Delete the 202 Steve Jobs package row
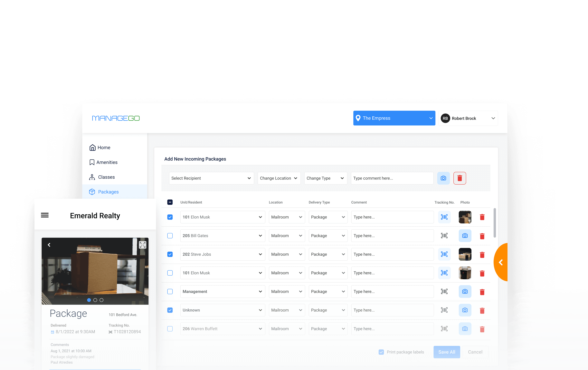Image resolution: width=588 pixels, height=370 pixels. click(x=482, y=255)
